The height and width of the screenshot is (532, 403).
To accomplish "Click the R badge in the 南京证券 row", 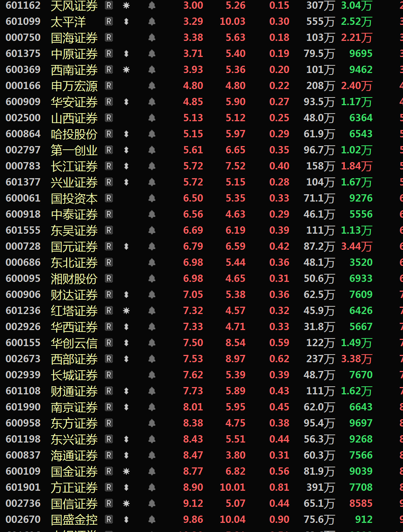I will tap(109, 407).
